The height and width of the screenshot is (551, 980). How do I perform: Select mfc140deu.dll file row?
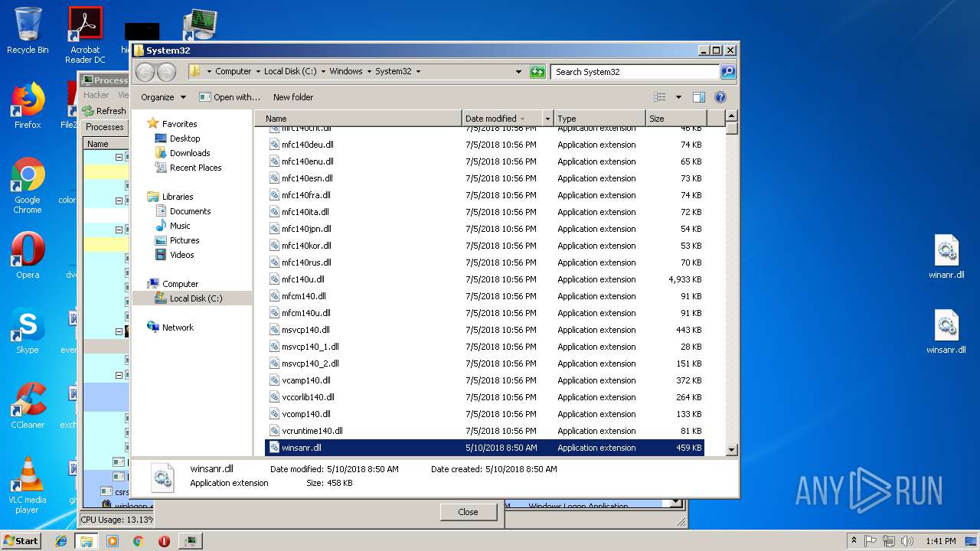(x=485, y=145)
